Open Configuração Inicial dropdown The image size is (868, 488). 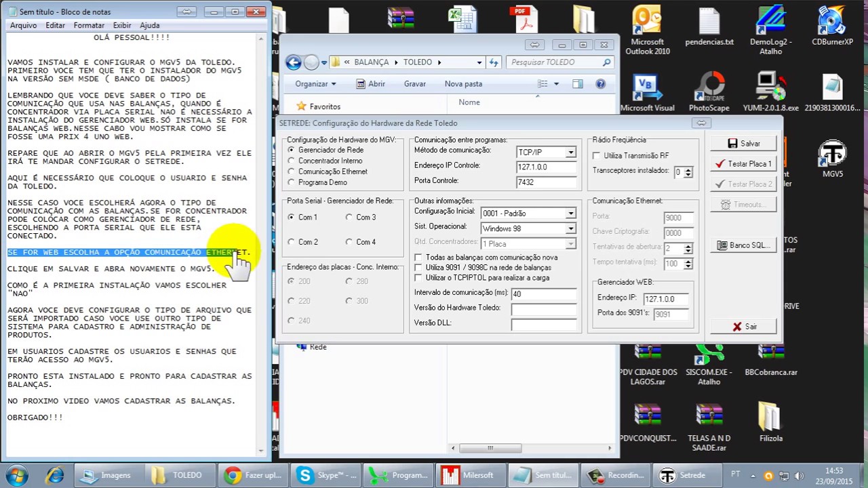(571, 213)
